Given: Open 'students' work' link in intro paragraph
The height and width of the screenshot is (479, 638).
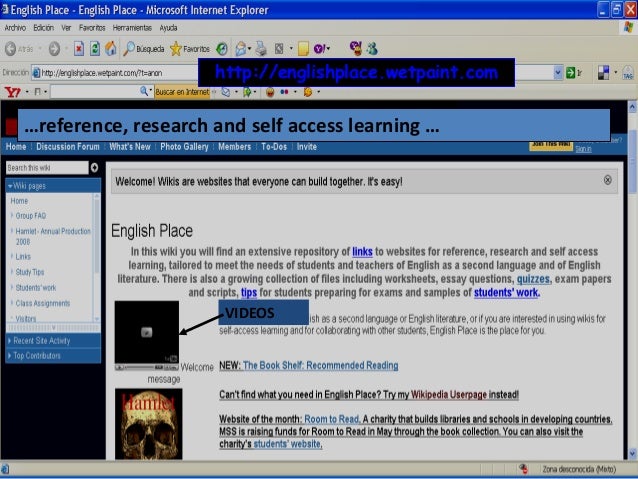Looking at the screenshot, I should click(507, 293).
